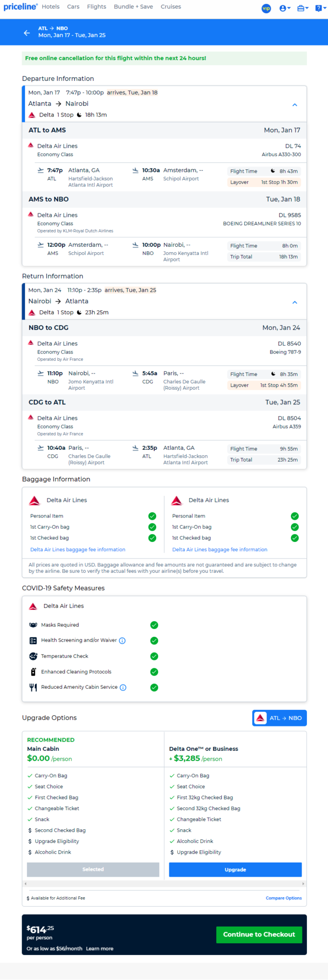The width and height of the screenshot is (328, 980).
Task: Click Upgrade to Delta One or Business
Action: tap(235, 870)
